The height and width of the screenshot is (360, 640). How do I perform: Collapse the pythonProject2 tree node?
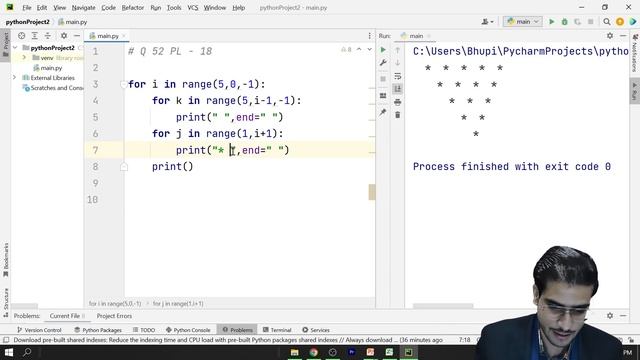(16, 48)
